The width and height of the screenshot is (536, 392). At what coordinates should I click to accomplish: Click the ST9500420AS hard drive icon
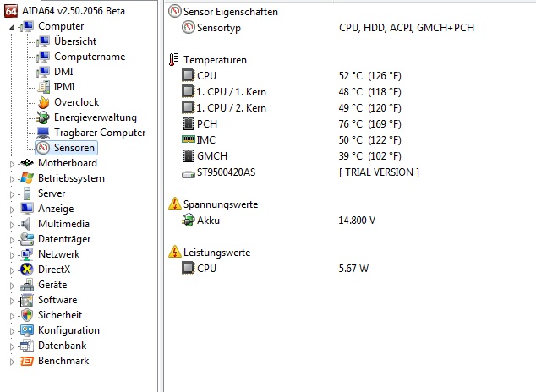point(188,175)
